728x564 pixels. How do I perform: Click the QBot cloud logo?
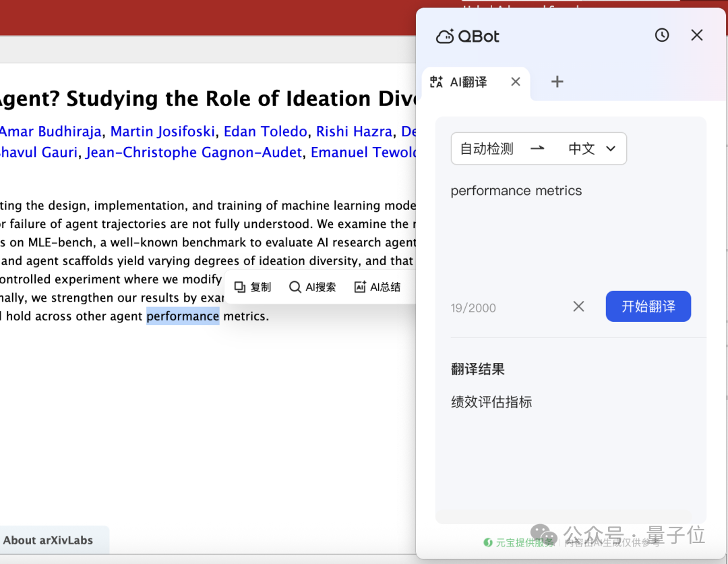tap(445, 36)
